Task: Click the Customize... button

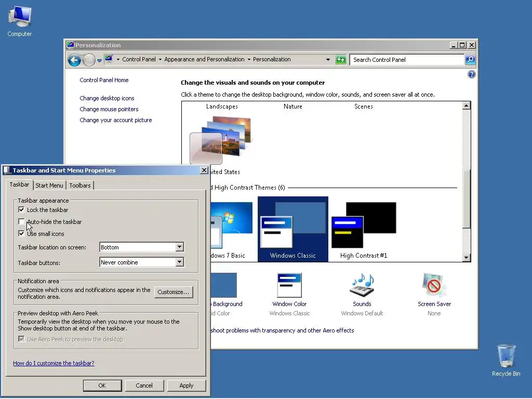Action: [x=174, y=292]
